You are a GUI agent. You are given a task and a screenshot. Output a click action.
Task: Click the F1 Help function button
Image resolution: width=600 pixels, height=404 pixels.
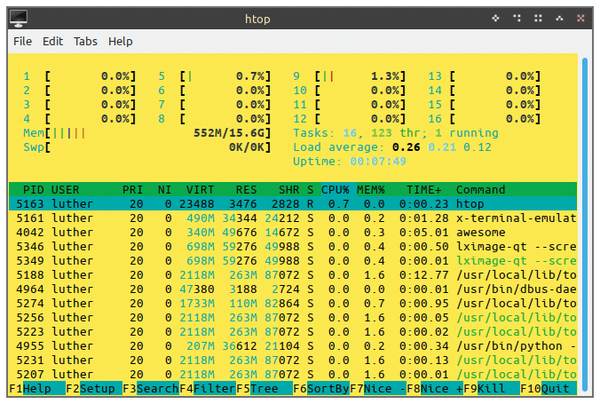(x=37, y=388)
